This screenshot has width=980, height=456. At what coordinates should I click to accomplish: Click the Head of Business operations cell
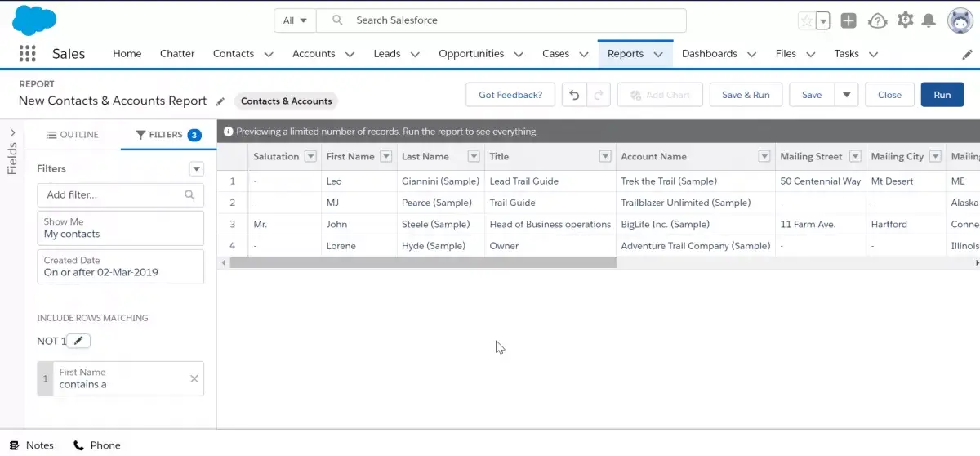click(x=550, y=224)
